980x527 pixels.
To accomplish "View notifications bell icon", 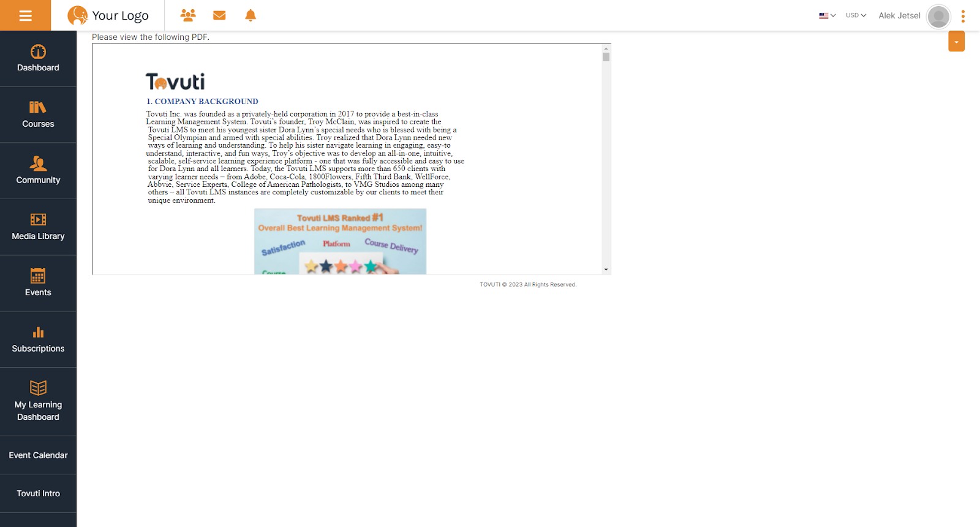I will tap(251, 15).
